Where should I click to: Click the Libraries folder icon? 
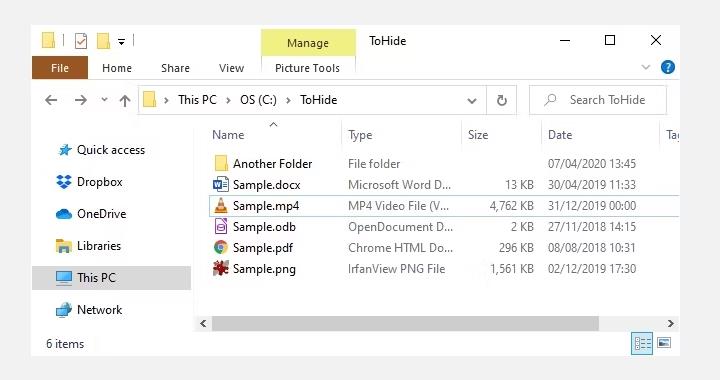63,246
